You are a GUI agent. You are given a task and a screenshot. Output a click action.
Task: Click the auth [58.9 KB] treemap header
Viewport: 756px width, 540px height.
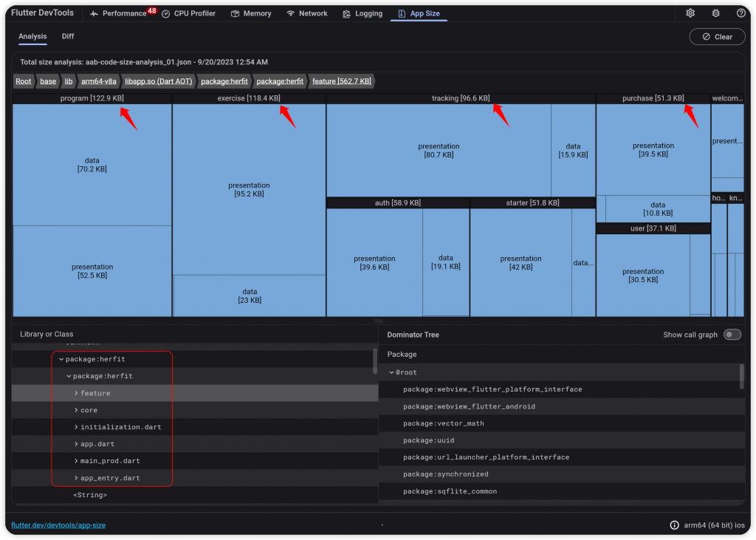tap(398, 203)
